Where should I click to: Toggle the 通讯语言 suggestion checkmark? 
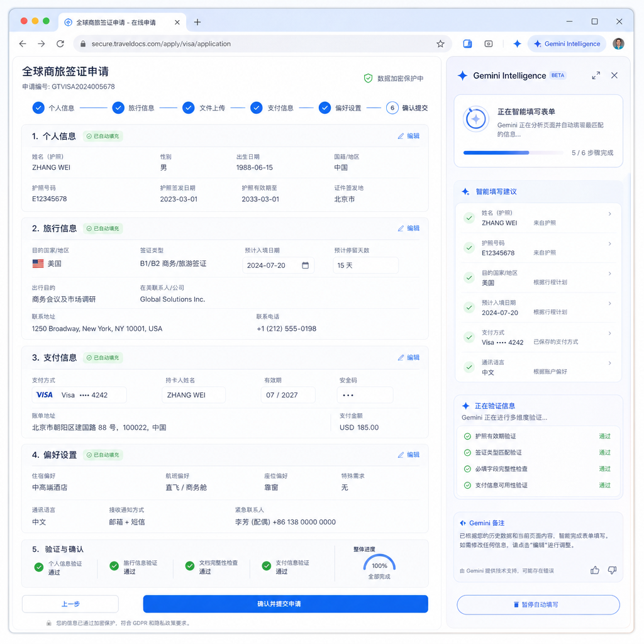469,367
